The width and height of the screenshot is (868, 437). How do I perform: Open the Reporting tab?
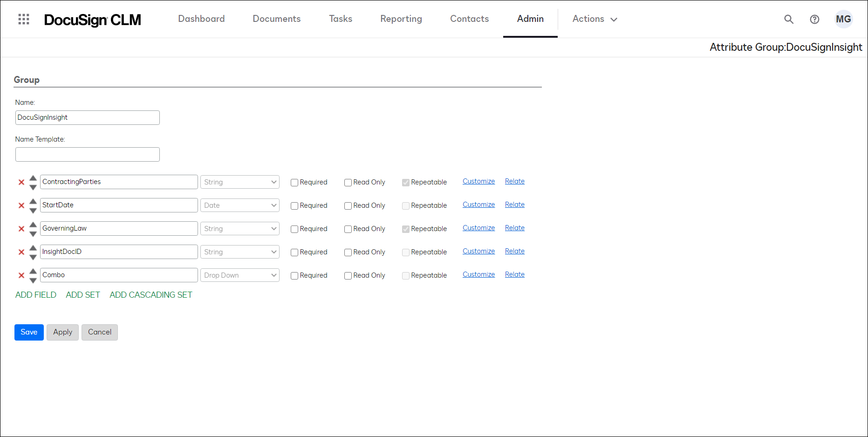401,19
